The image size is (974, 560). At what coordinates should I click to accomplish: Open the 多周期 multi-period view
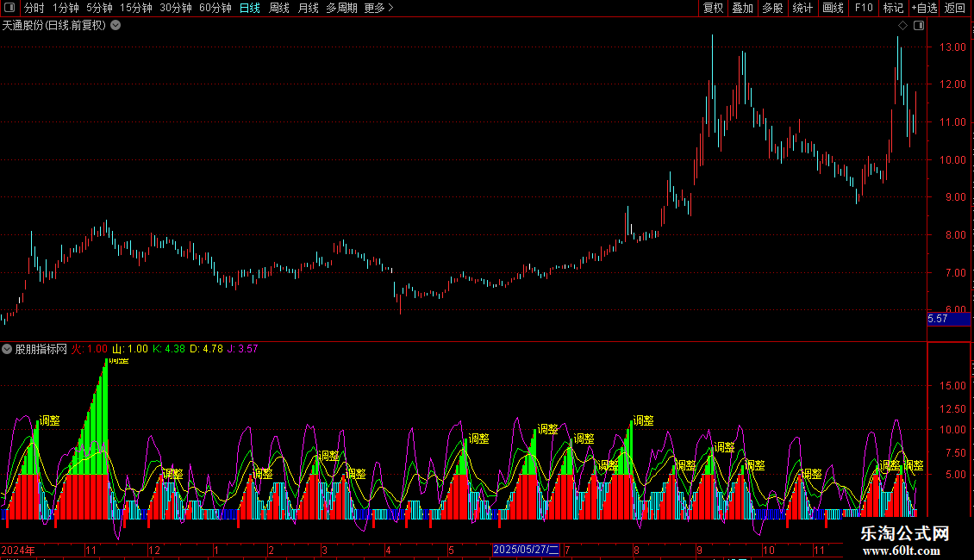(x=341, y=8)
